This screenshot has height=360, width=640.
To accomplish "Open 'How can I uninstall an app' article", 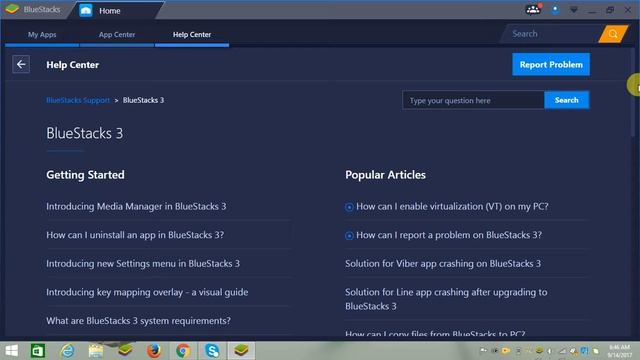I will [135, 235].
